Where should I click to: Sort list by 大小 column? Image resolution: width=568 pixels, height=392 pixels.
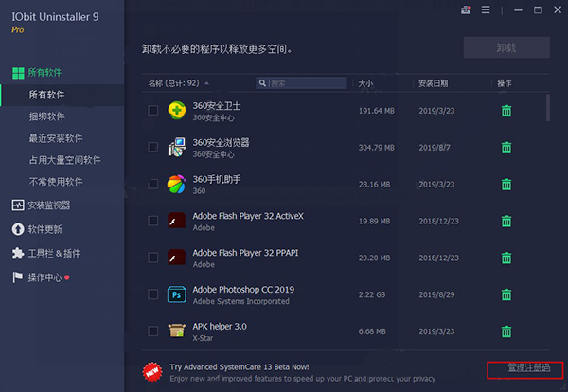pos(365,83)
